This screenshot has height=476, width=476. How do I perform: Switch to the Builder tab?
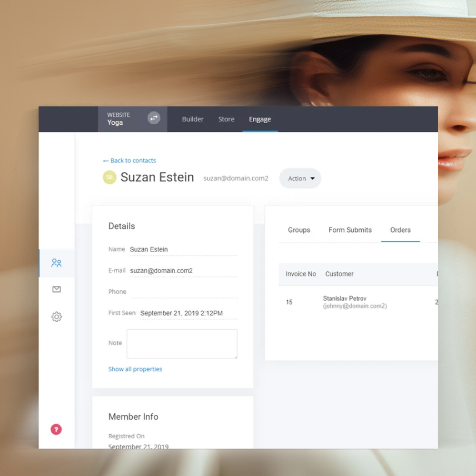[x=192, y=119]
